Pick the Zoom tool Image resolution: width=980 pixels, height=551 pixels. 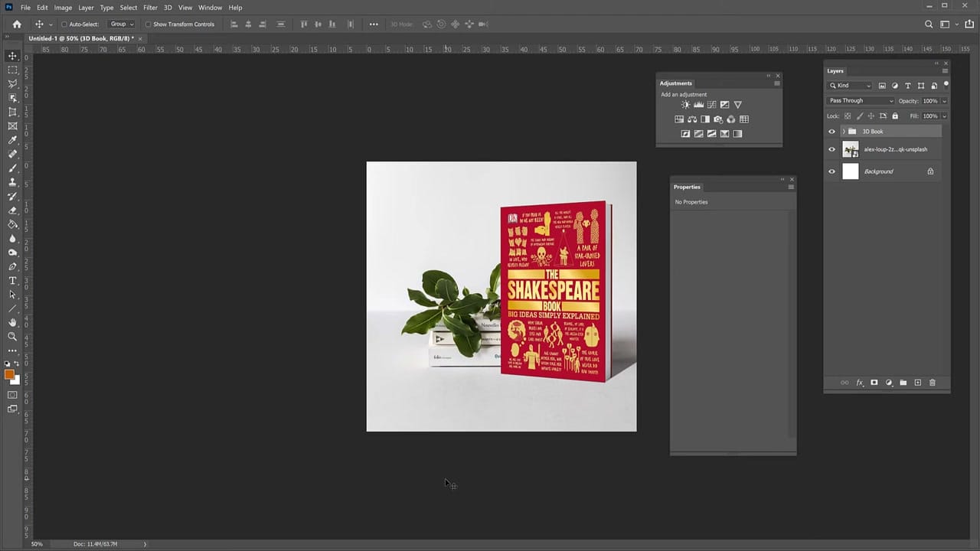pyautogui.click(x=12, y=337)
